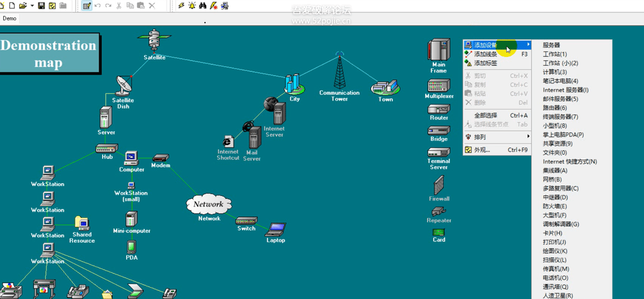Click the Save floppy disk toolbar icon
The height and width of the screenshot is (299, 644).
[41, 6]
